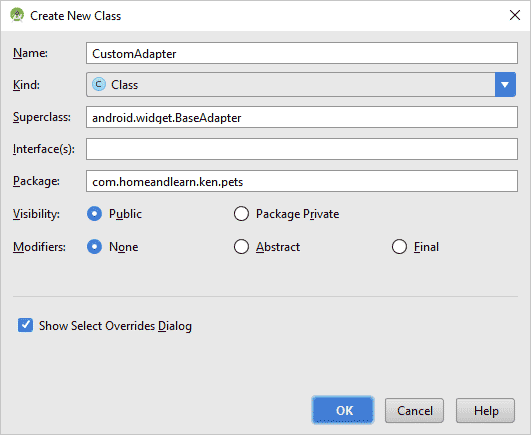
Task: Click the Android Studio icon in title bar
Action: point(17,15)
